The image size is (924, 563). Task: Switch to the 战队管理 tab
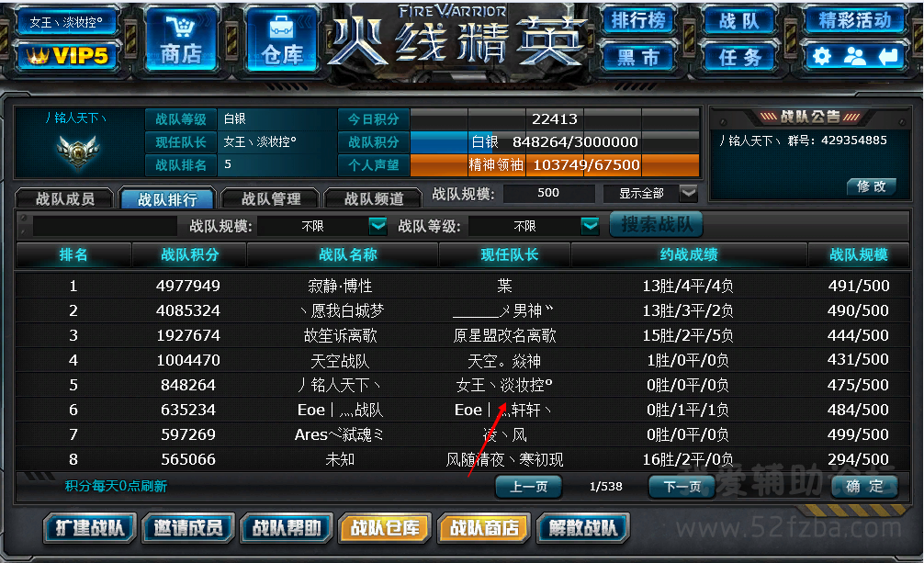(270, 198)
